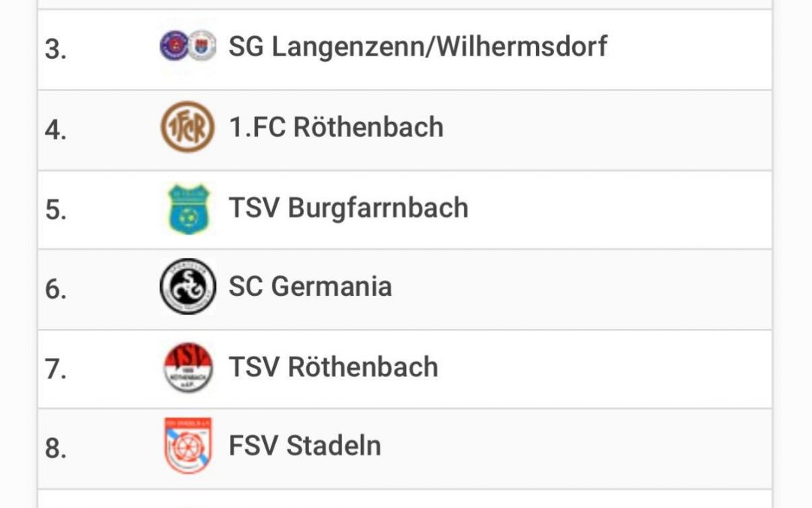The width and height of the screenshot is (812, 508).
Task: Click the black SC Germania logo
Action: pyautogui.click(x=187, y=287)
